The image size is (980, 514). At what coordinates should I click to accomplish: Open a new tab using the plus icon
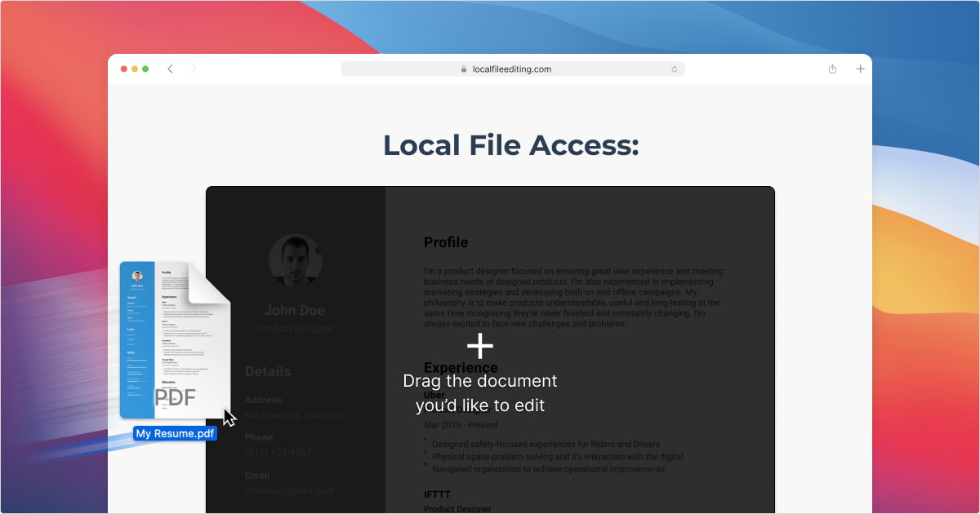860,69
